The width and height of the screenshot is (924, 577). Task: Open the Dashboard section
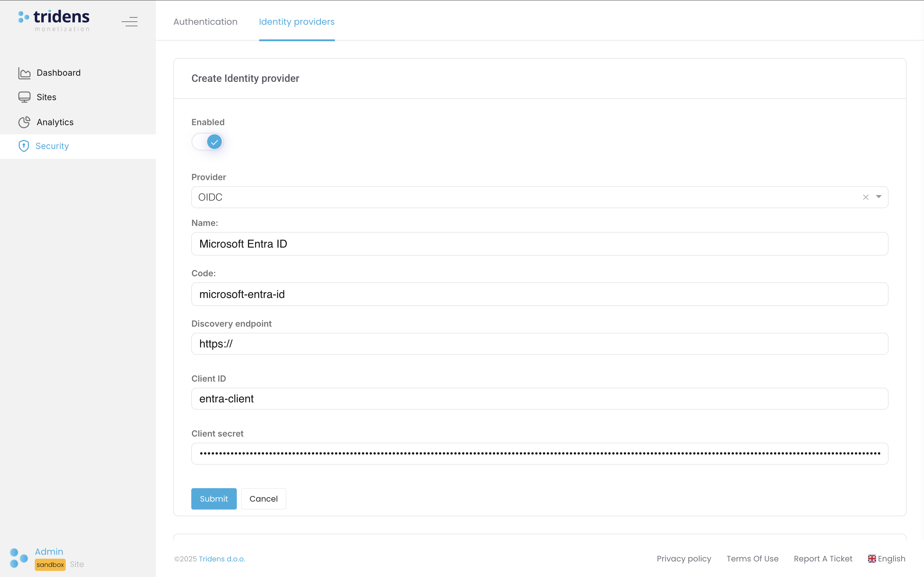[59, 73]
